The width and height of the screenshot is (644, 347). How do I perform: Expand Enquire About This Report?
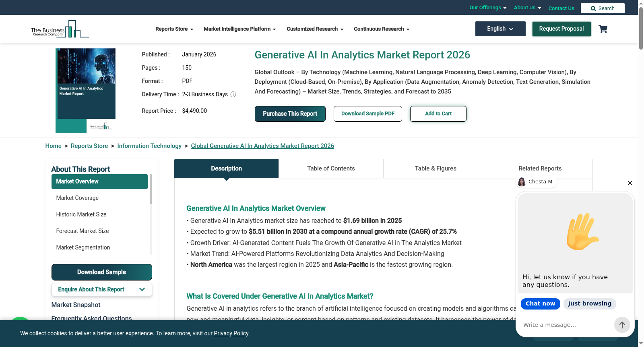pyautogui.click(x=102, y=289)
